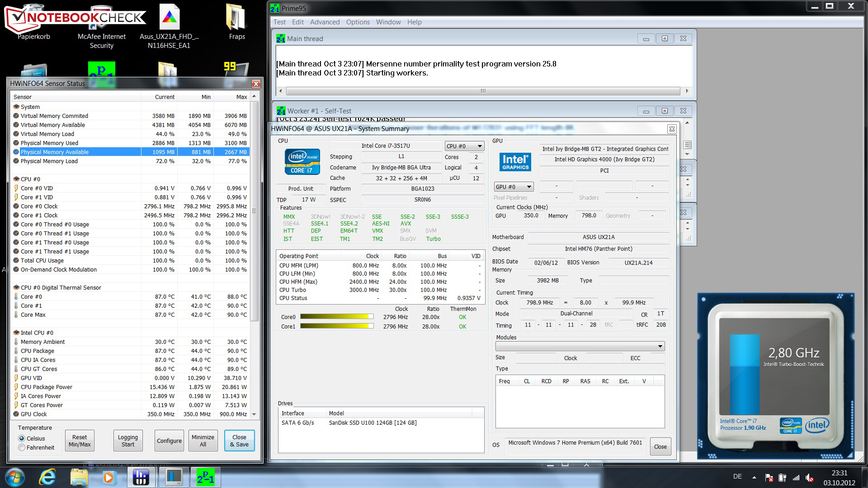Open the Edit menu in Prime95

coord(298,22)
